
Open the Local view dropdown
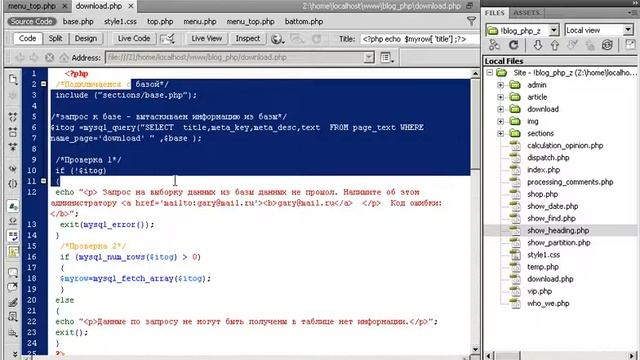(x=628, y=30)
